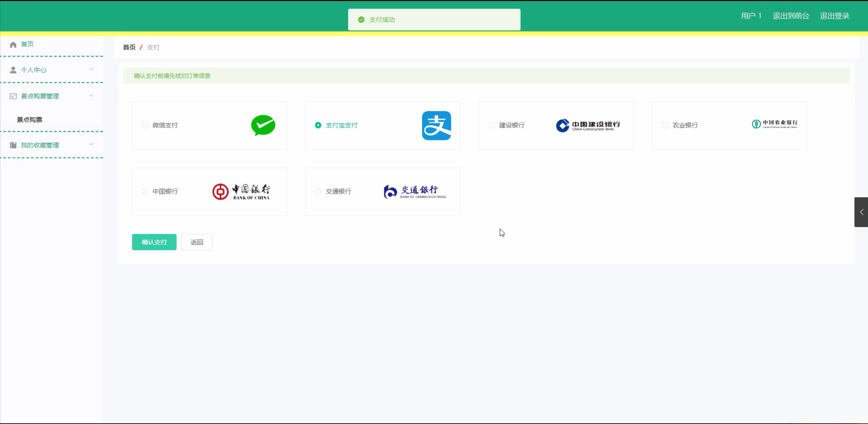Click the Alipay logo
The image size is (868, 424).
tap(436, 125)
